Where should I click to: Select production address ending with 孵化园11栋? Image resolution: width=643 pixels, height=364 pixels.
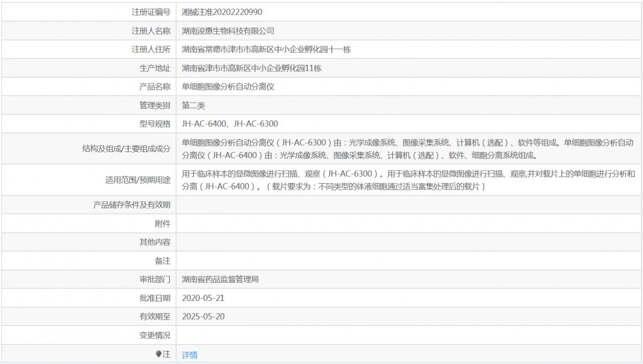(251, 68)
